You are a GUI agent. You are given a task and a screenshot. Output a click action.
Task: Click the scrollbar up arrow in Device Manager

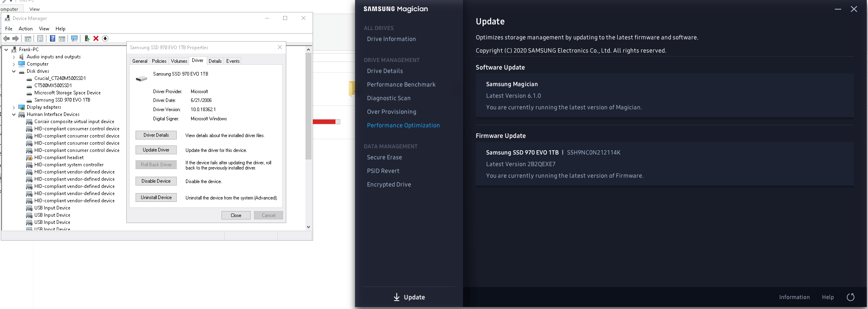coord(308,50)
